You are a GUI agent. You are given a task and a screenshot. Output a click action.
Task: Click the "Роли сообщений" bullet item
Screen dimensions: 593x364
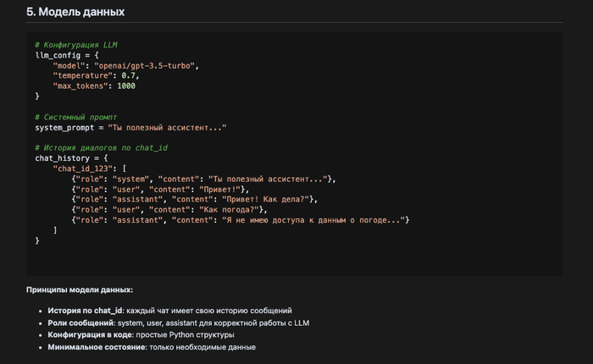click(80, 323)
